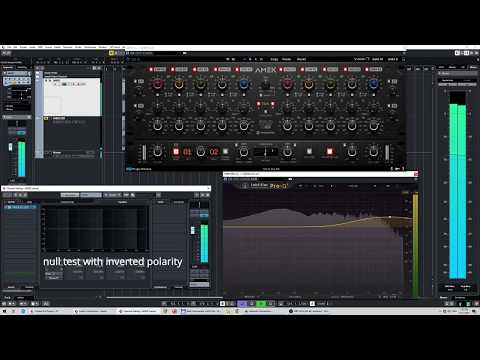
Task: Select the active Cubase window in Windows taskbar
Action: pos(138,311)
